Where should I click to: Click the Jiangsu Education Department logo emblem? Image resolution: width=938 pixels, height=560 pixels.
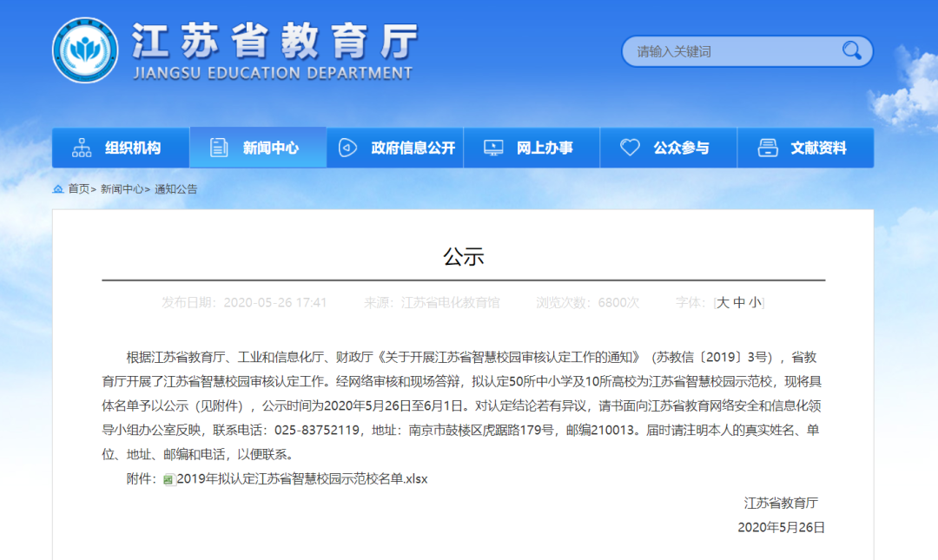[85, 50]
